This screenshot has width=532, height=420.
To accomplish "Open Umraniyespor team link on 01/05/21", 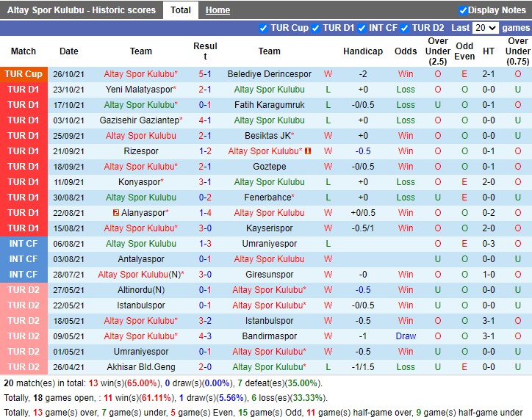I will click(141, 352).
